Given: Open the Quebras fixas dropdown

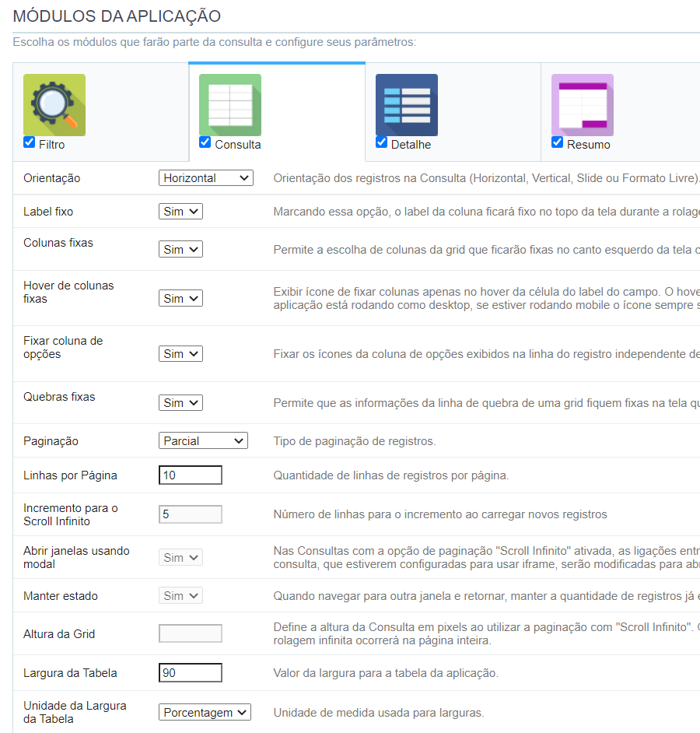Looking at the screenshot, I should (180, 402).
